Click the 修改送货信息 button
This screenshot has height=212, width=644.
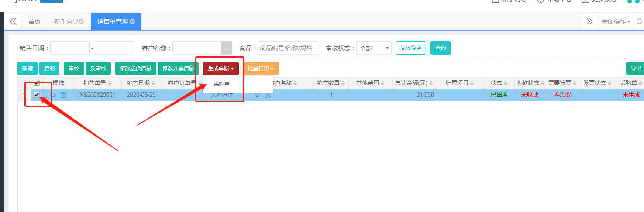pos(136,68)
